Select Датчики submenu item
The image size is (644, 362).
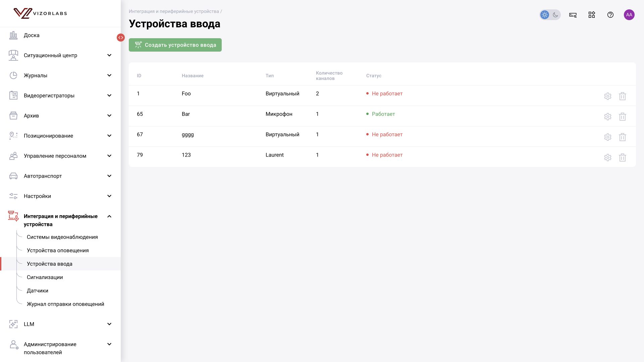coord(38,291)
